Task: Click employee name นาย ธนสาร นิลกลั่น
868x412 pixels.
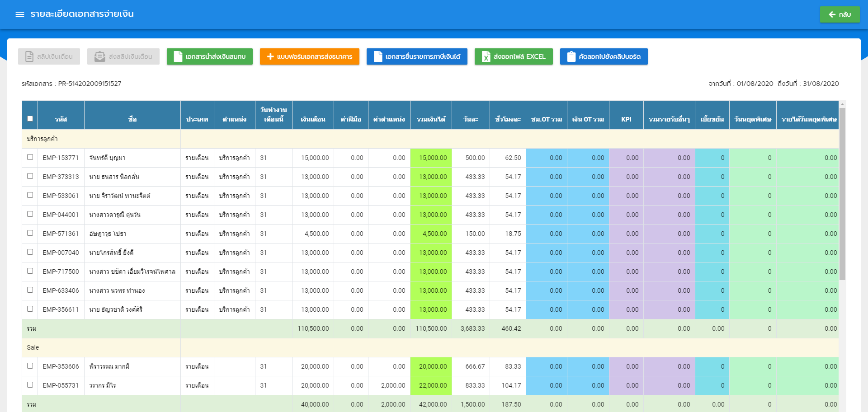Action: point(114,177)
